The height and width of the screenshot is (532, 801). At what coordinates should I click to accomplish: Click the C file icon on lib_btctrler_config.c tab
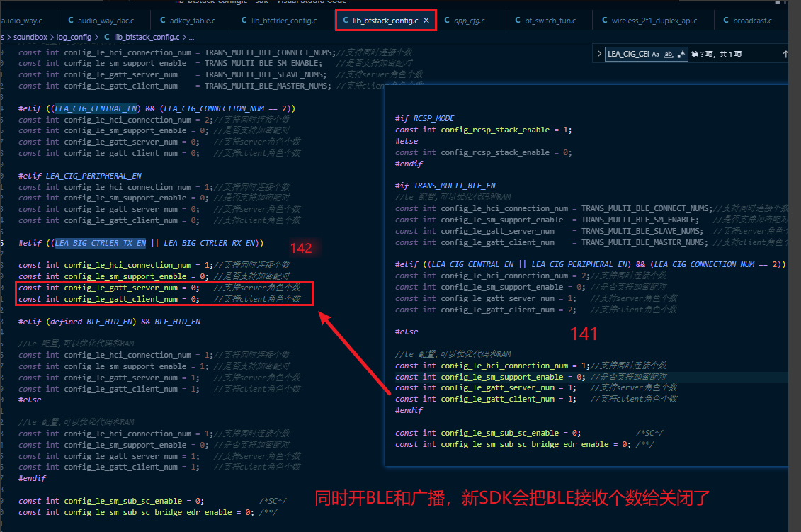tap(244, 21)
